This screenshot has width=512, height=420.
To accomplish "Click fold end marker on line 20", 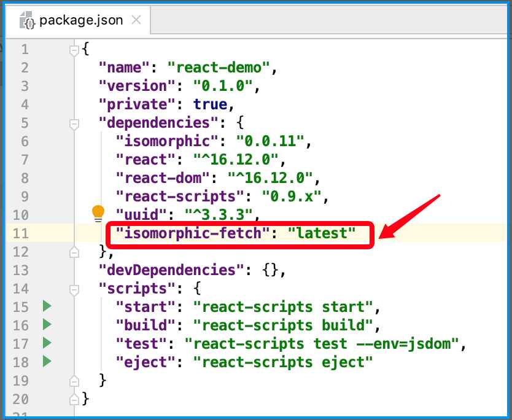I will 74,399.
